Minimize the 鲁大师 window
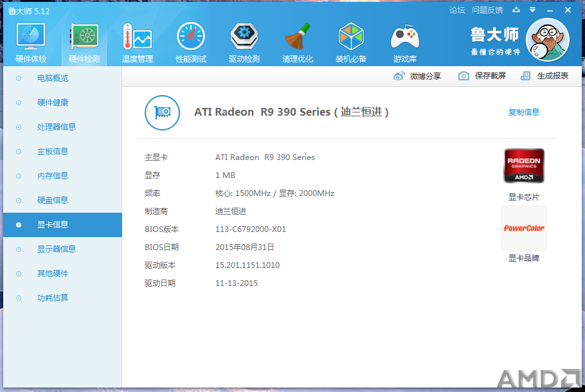Image resolution: width=585 pixels, height=392 pixels. 550,10
